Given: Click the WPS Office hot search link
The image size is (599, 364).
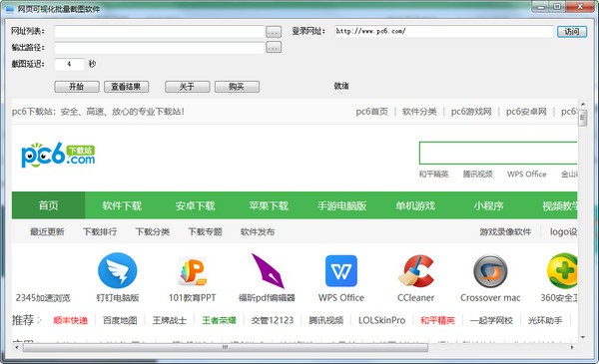Looking at the screenshot, I should [x=526, y=174].
